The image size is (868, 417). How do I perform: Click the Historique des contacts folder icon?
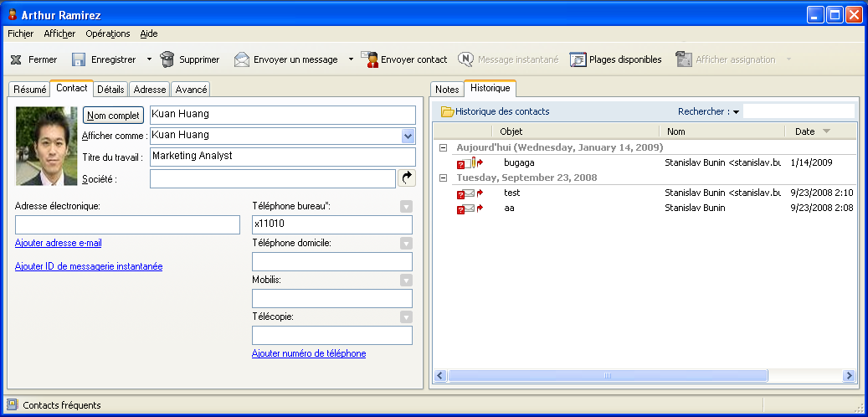pos(447,112)
